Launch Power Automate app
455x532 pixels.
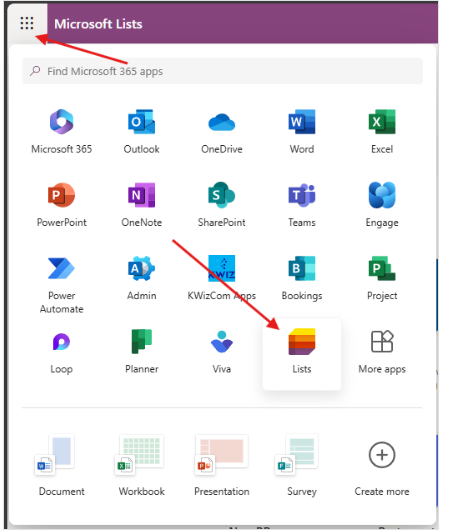tap(61, 284)
